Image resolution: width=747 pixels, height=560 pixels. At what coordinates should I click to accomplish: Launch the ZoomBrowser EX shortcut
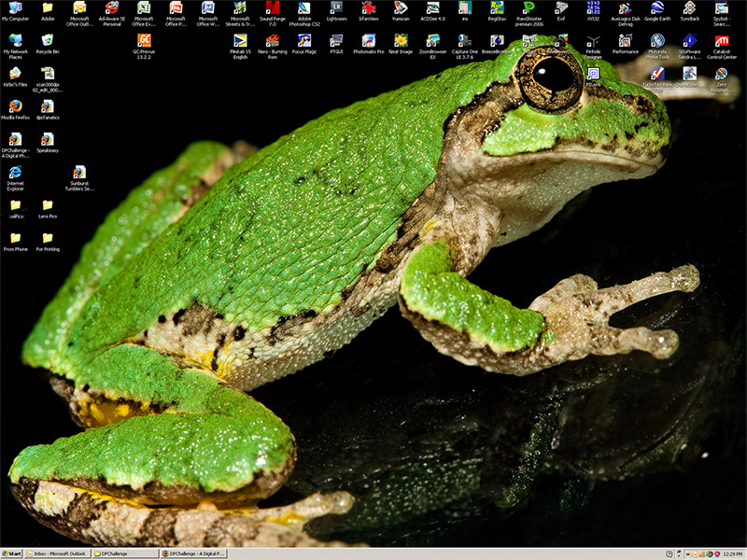(x=432, y=46)
